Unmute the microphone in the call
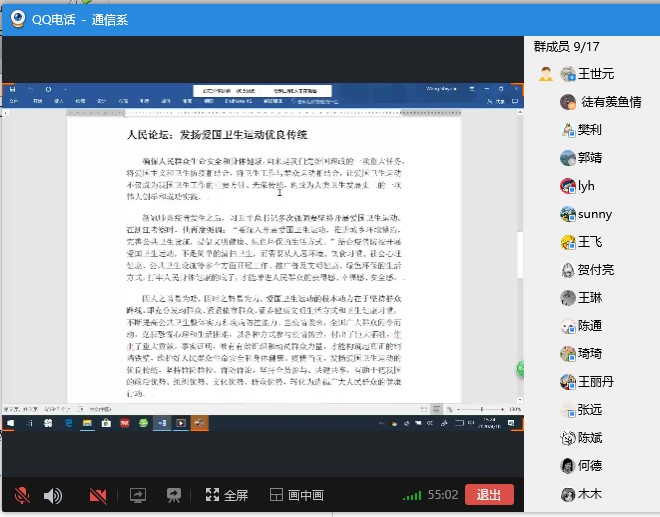Viewport: 660px width, 517px height. point(22,495)
